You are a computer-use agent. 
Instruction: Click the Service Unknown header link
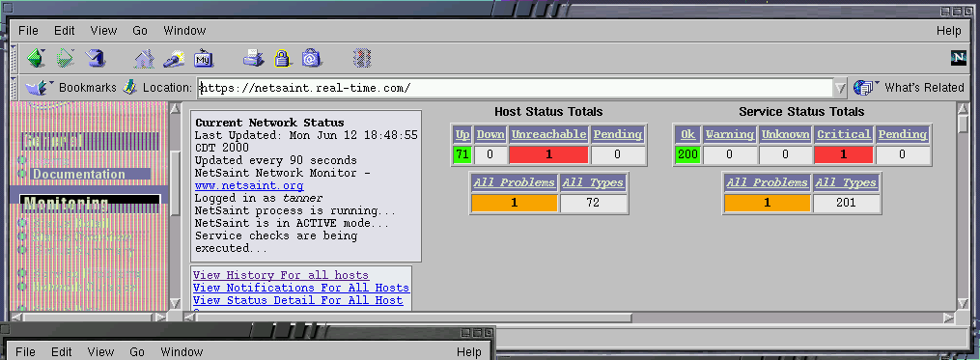(785, 134)
